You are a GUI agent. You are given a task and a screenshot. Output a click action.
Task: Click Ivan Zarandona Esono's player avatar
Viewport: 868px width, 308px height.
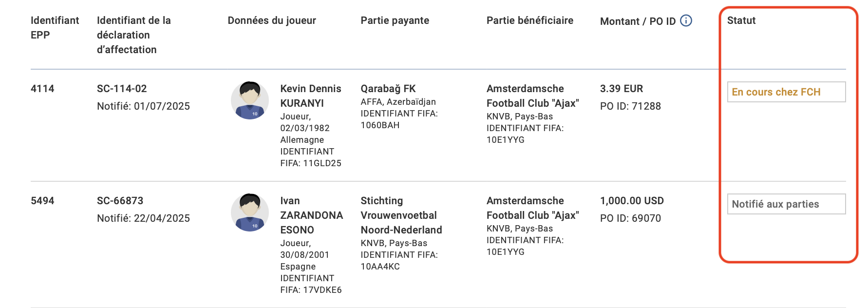[250, 212]
